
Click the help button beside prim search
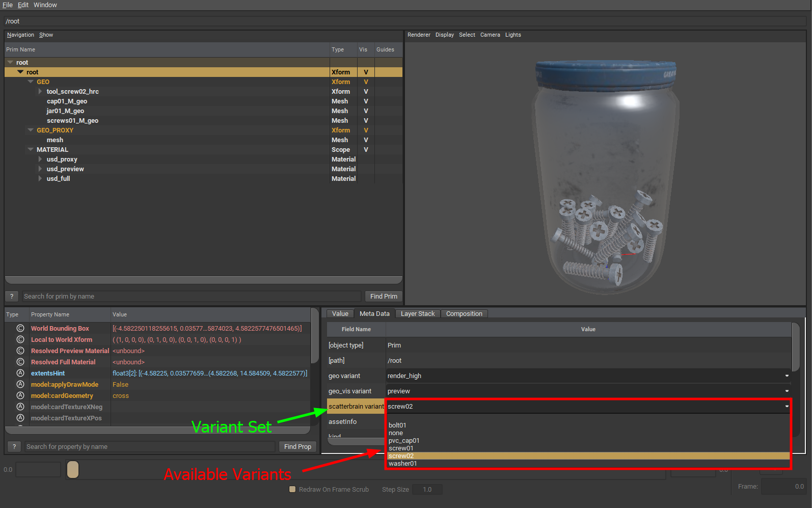[x=12, y=297]
